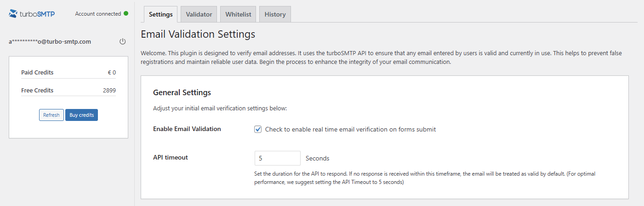Click the Account connected status text
Image resolution: width=644 pixels, height=206 pixels.
tap(98, 14)
